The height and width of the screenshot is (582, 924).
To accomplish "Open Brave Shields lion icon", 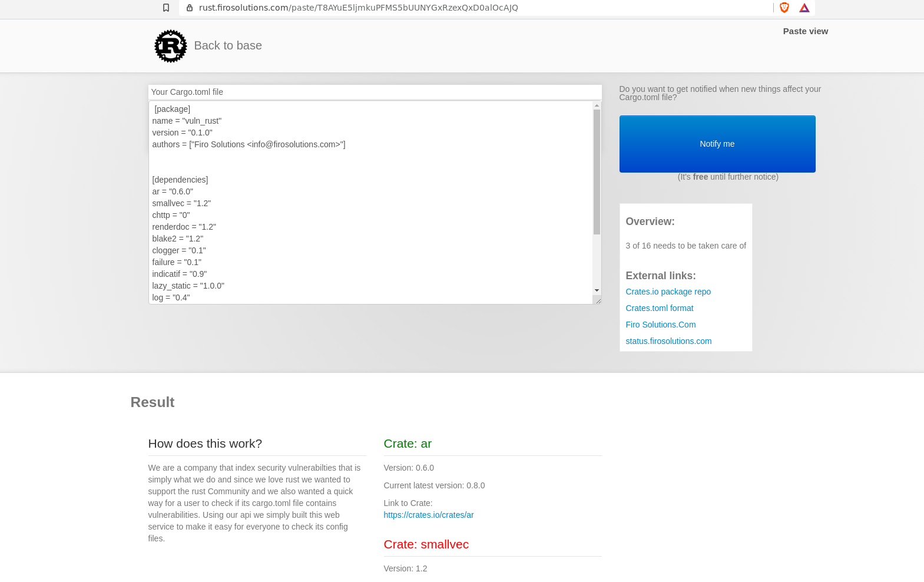I will tap(784, 8).
